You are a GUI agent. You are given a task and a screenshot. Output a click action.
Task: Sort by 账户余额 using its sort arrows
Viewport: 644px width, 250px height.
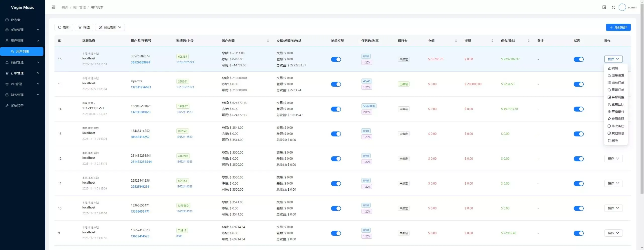tap(268, 41)
